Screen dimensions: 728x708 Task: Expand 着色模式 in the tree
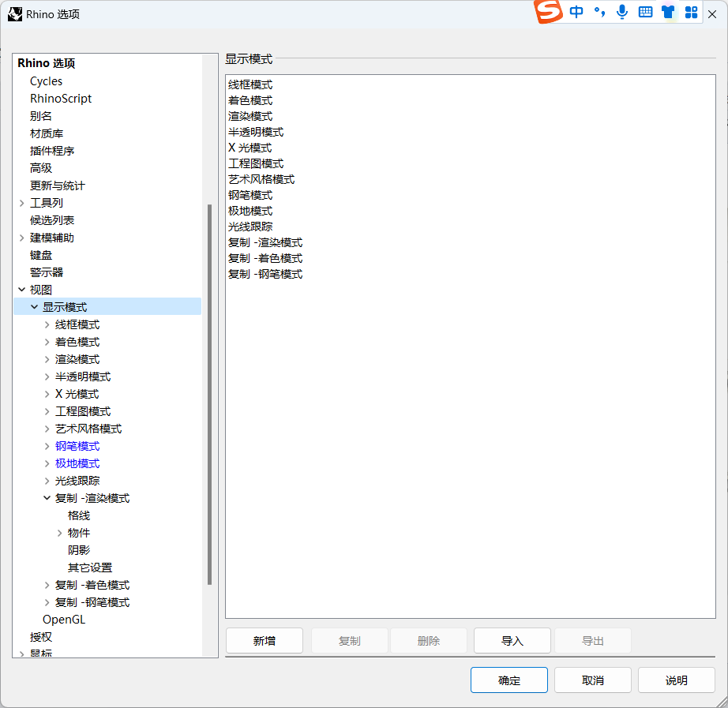(47, 342)
